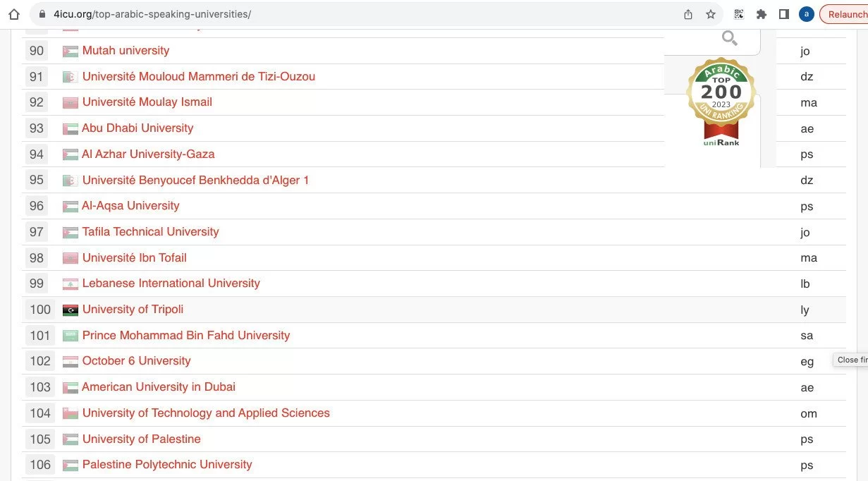Open Prince Mohammad Bin Fahd University link

pyautogui.click(x=186, y=336)
